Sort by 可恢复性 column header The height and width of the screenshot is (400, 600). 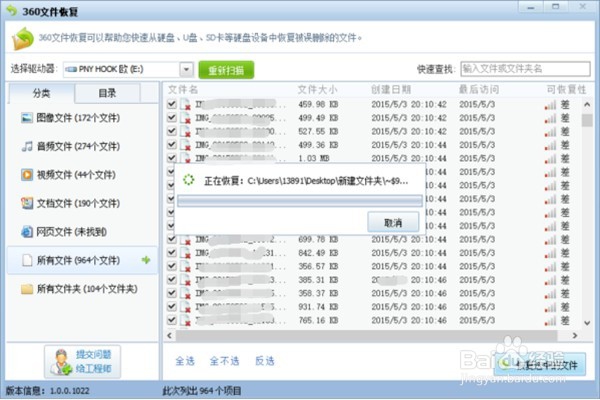click(566, 90)
